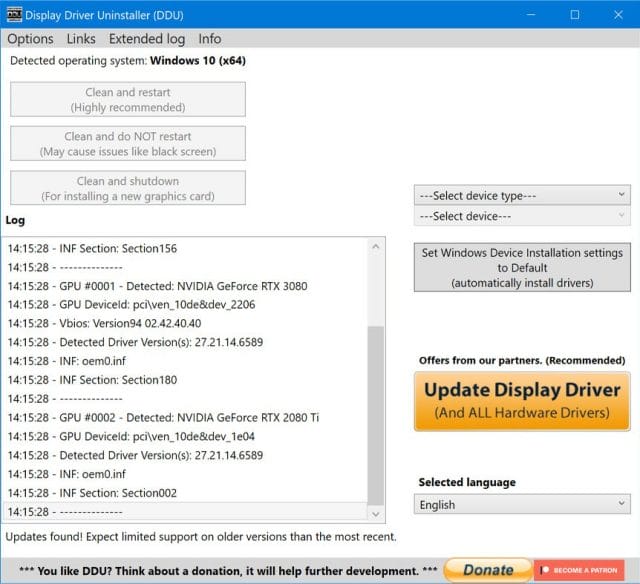This screenshot has height=584, width=640.
Task: Open the Links menu
Action: pyautogui.click(x=81, y=39)
